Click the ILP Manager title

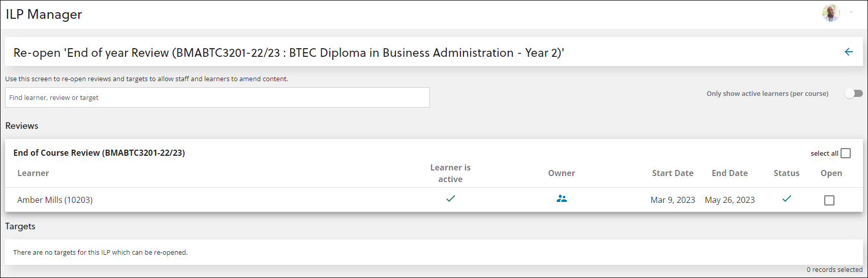(x=44, y=14)
